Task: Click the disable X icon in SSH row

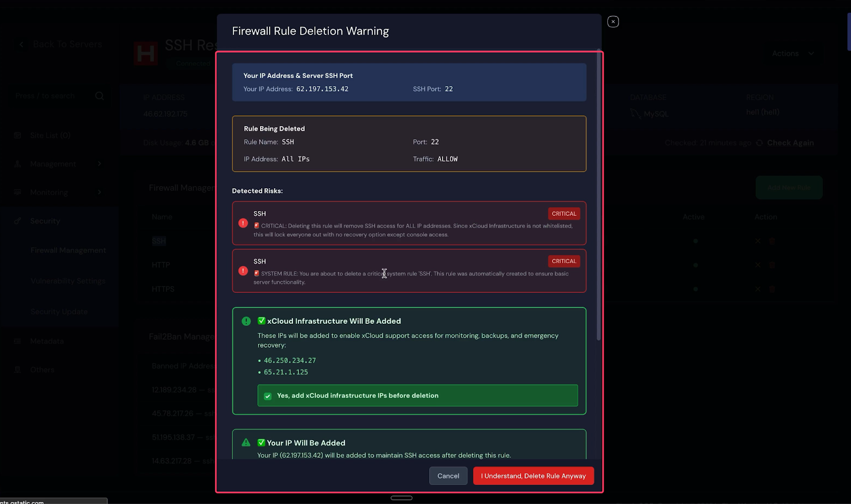Action: (758, 241)
